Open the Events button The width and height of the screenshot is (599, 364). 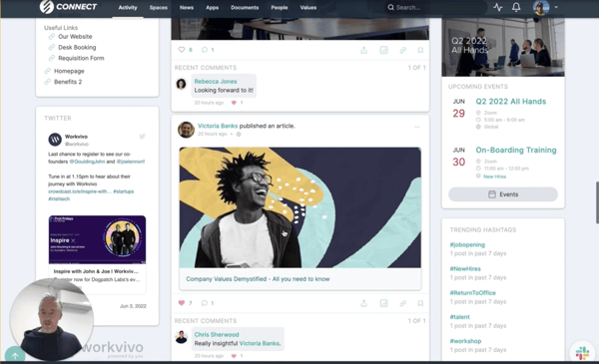(503, 194)
